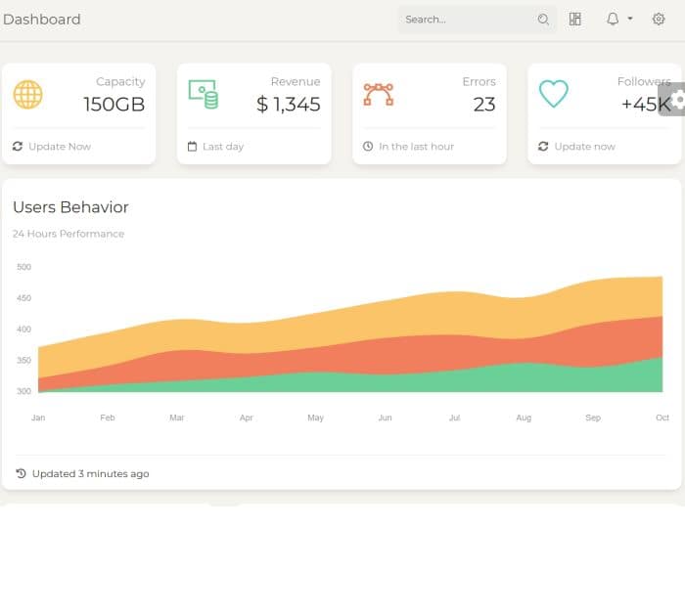Image resolution: width=685 pixels, height=616 pixels.
Task: Click the globe icon on Capacity card
Action: coord(27,94)
